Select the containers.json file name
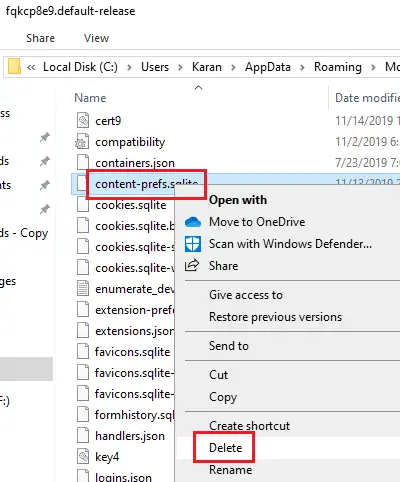 coord(135,163)
